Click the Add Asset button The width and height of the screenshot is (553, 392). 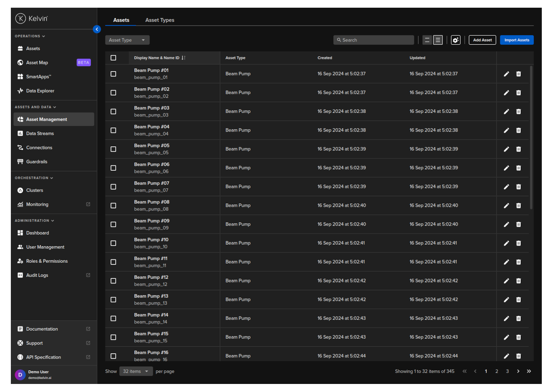click(482, 40)
